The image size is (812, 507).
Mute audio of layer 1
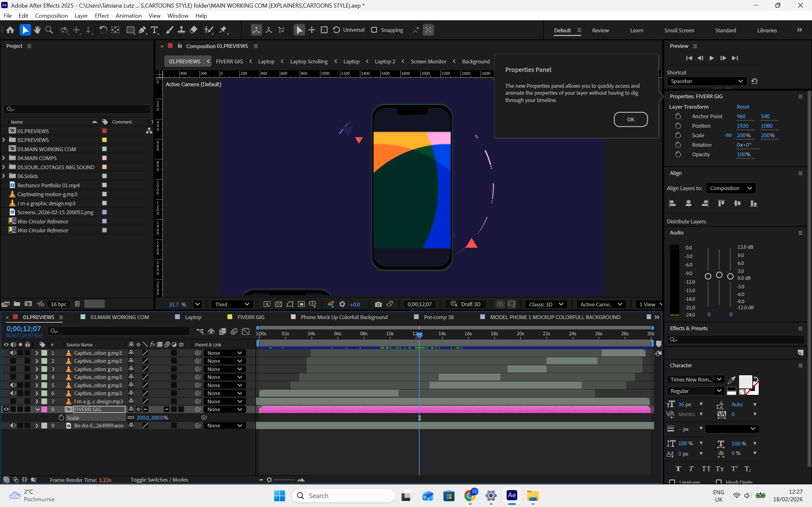pos(13,353)
